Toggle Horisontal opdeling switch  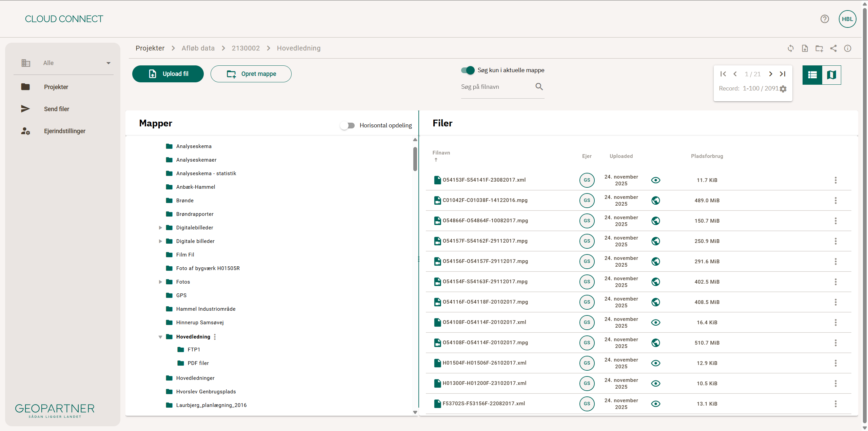click(x=348, y=126)
